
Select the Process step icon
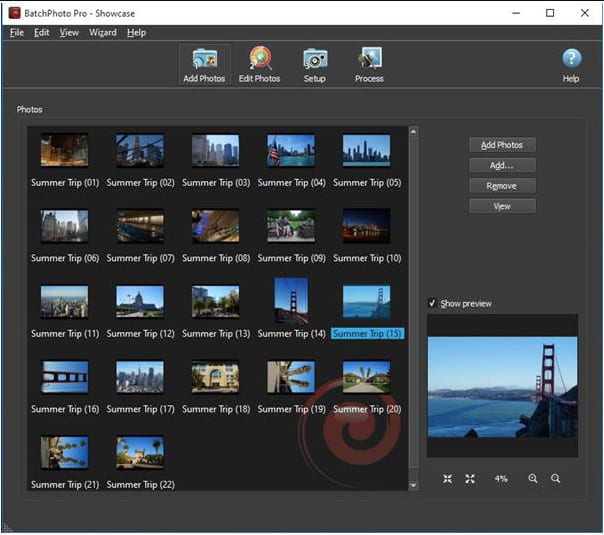(369, 64)
